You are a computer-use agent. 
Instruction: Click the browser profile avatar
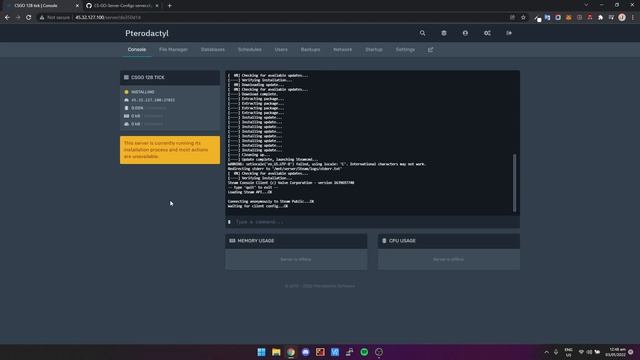[622, 18]
